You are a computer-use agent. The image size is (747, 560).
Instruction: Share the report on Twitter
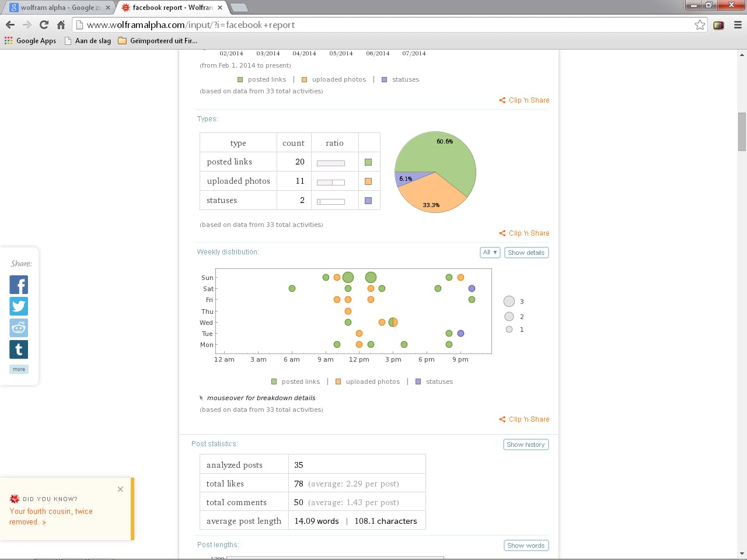(19, 306)
